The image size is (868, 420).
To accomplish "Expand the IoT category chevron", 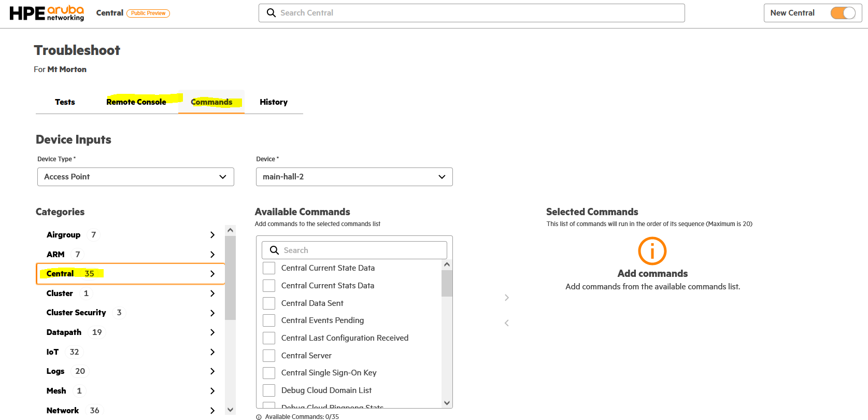I will pos(212,352).
